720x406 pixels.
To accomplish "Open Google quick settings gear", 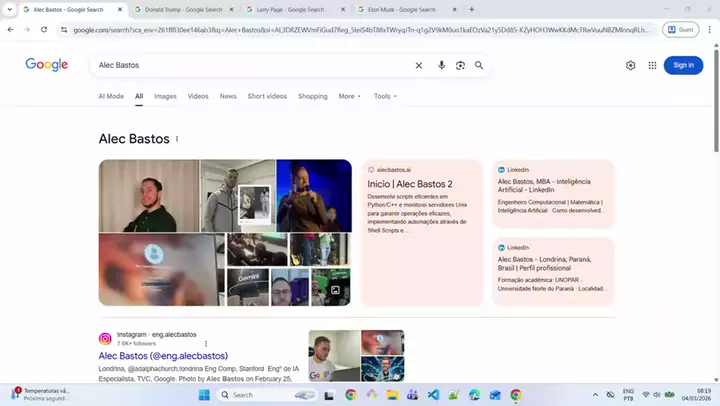I will [630, 65].
